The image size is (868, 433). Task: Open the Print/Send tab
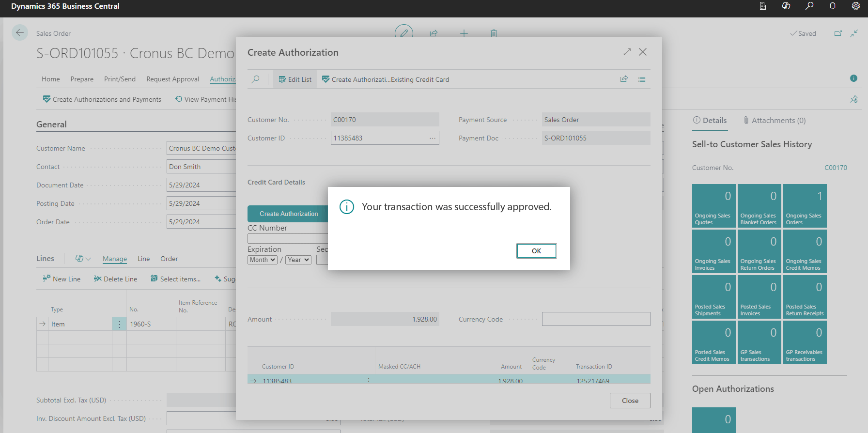(x=120, y=79)
